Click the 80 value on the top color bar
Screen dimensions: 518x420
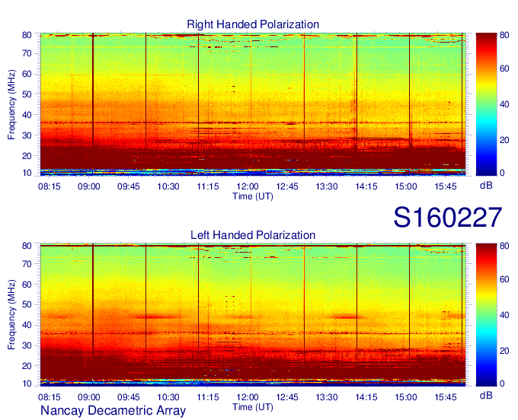[x=504, y=35]
